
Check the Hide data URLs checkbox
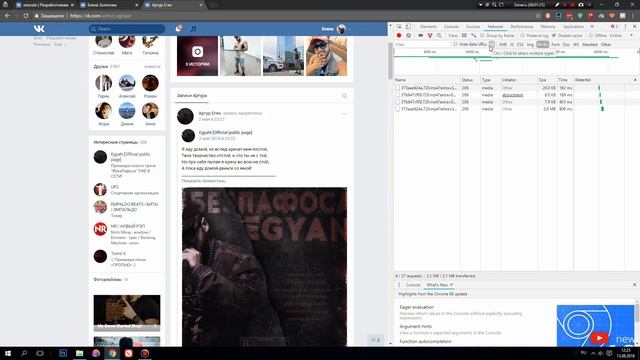click(456, 44)
